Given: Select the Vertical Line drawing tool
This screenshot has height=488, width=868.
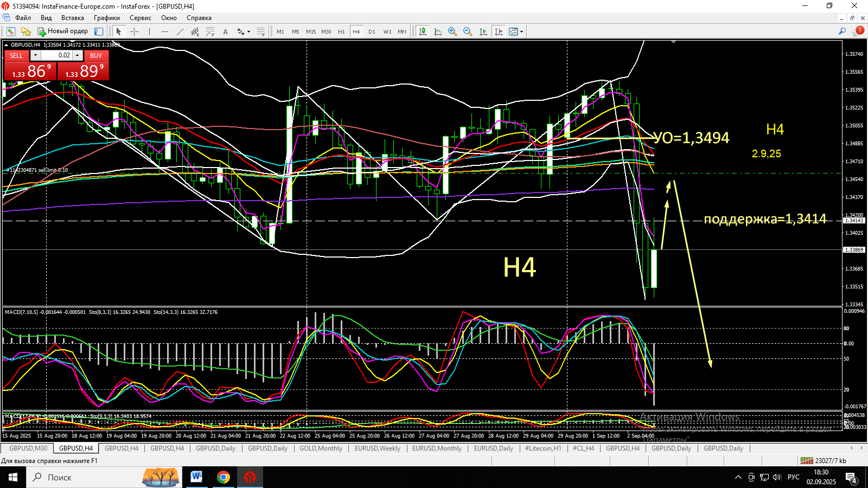Looking at the screenshot, I should (149, 31).
